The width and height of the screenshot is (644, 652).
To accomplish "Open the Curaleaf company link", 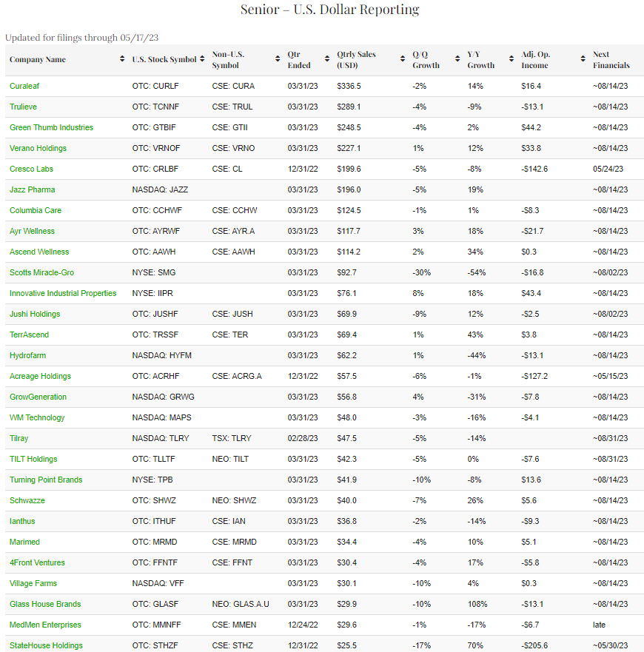I will [25, 86].
